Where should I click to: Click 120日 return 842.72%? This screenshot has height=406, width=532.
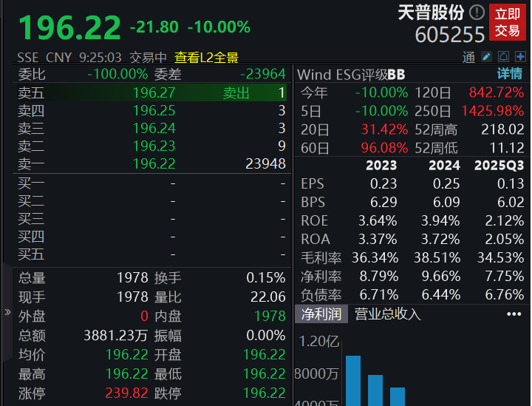click(x=497, y=92)
